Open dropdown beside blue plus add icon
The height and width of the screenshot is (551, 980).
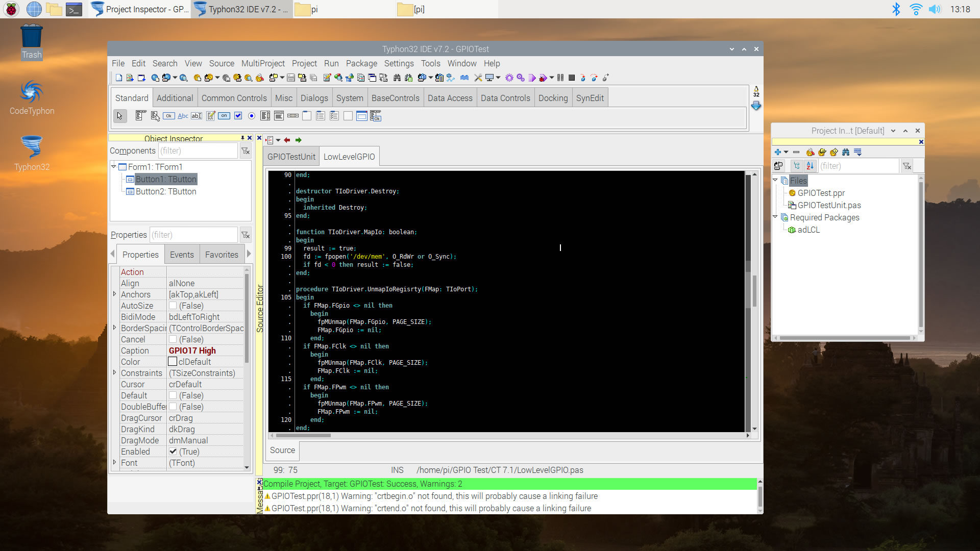(x=786, y=152)
